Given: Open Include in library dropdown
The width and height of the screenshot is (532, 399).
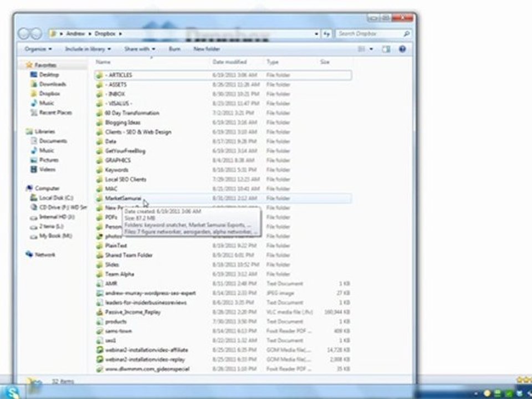Looking at the screenshot, I should 88,49.
